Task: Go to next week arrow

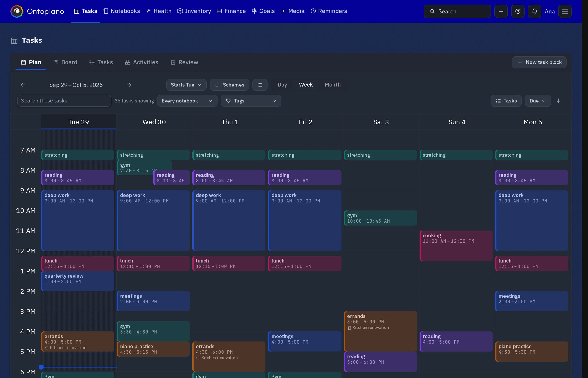Action: pos(129,85)
